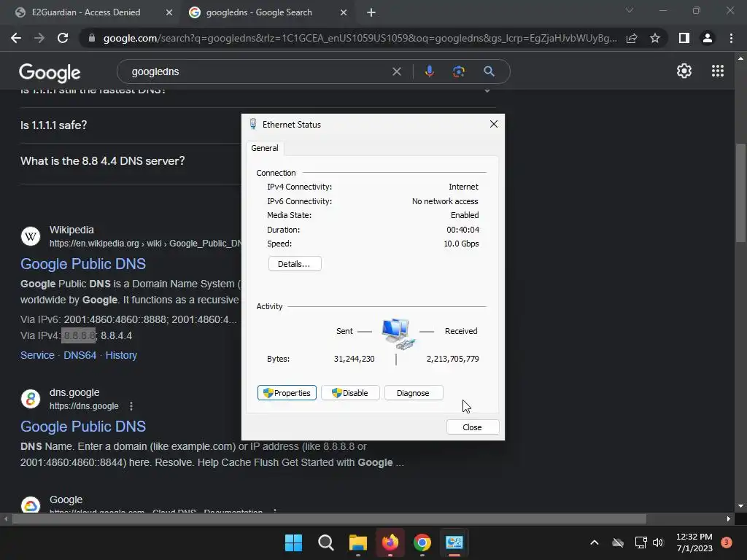The height and width of the screenshot is (560, 747).
Task: Reload the Google search page
Action: pos(63,38)
